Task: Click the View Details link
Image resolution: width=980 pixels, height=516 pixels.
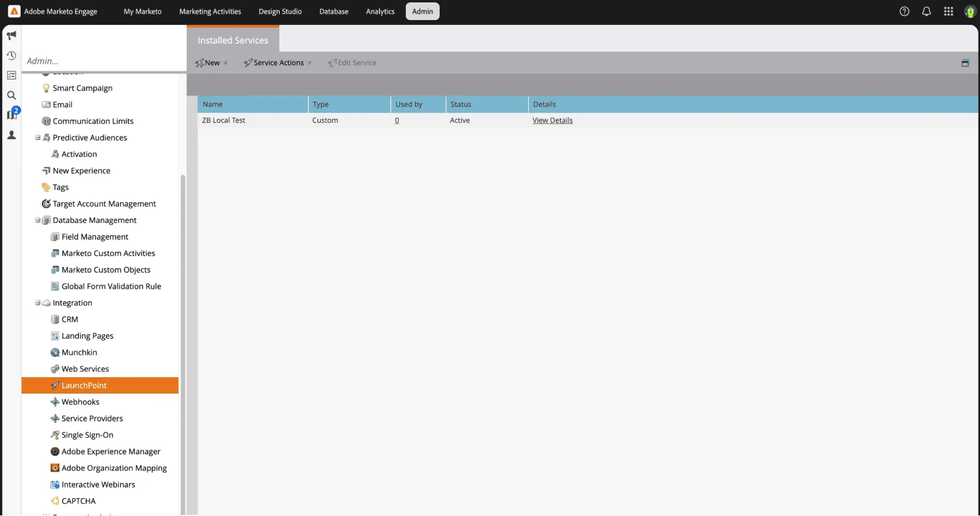Action: 552,121
